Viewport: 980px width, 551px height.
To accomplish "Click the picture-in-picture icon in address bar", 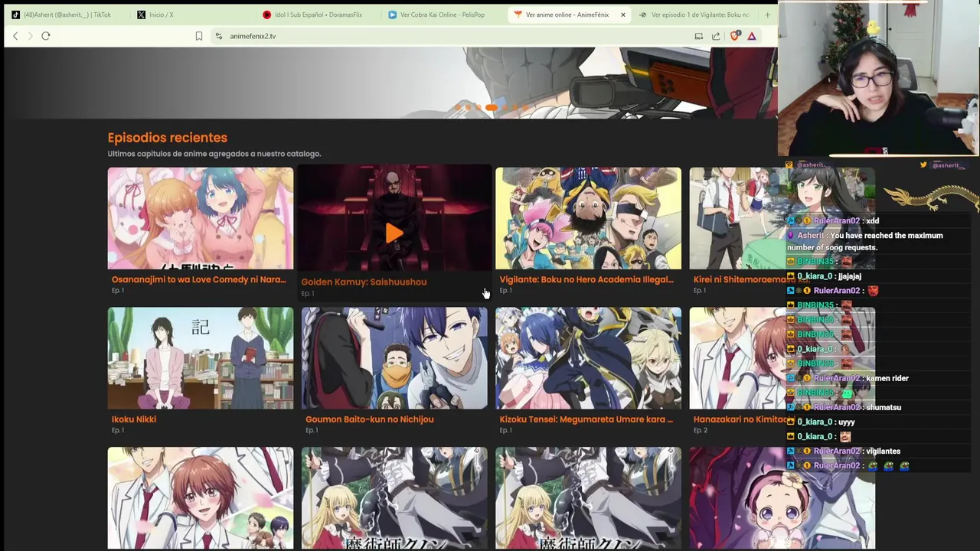I will click(698, 36).
